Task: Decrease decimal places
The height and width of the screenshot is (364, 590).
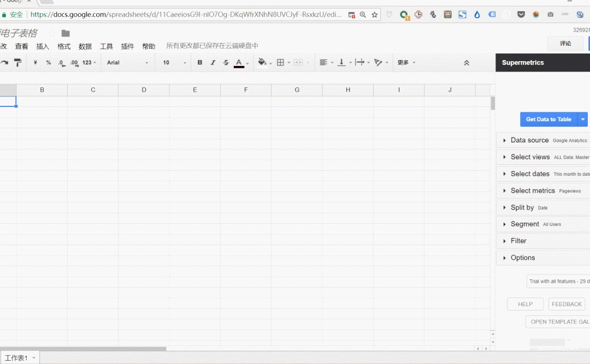Action: coord(62,63)
